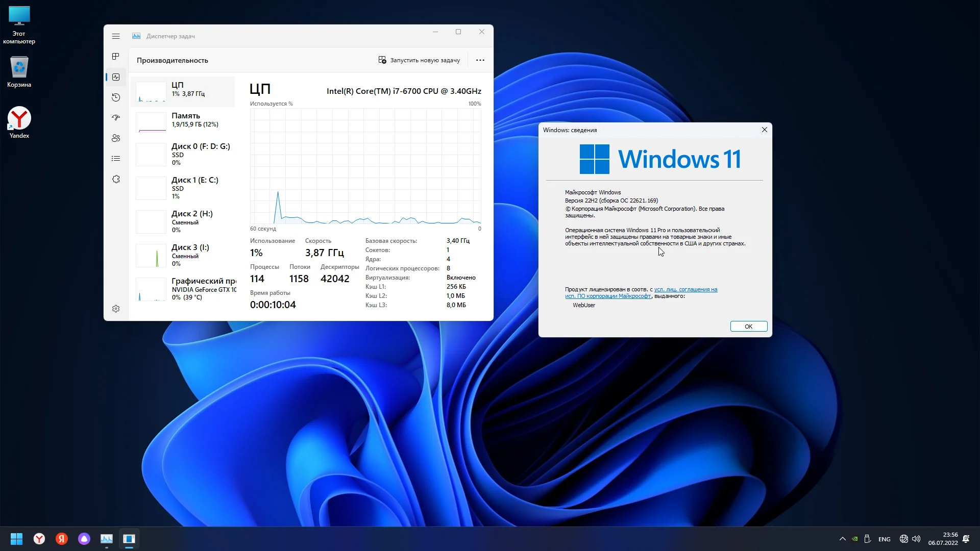Open the Users page icon
The height and width of the screenshot is (551, 980).
tap(116, 138)
